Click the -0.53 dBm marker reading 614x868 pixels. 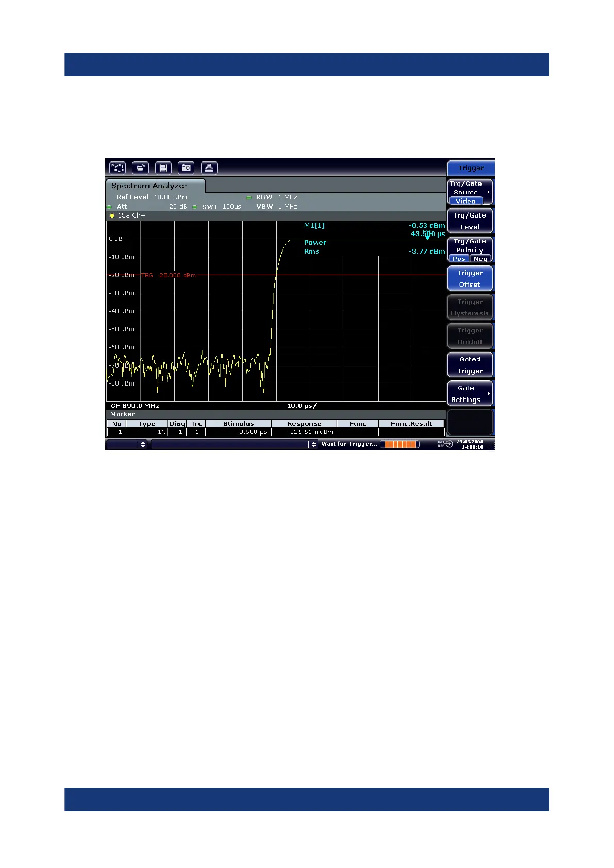(427, 226)
